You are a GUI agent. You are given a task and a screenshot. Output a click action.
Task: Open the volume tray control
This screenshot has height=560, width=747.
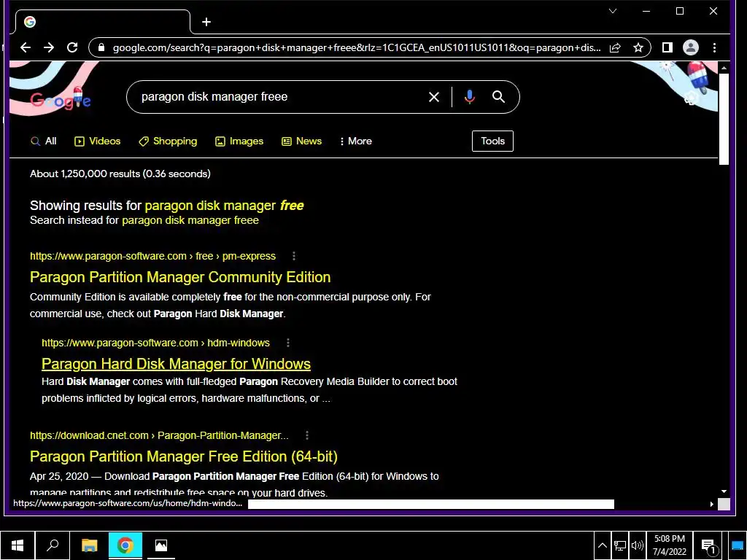coord(637,545)
